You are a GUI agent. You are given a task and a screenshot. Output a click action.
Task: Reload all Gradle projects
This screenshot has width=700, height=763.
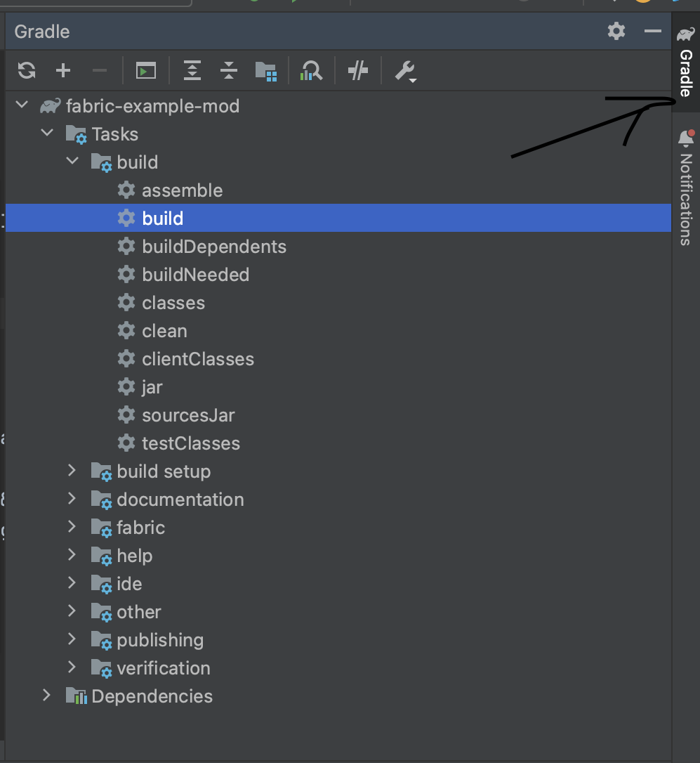[27, 70]
